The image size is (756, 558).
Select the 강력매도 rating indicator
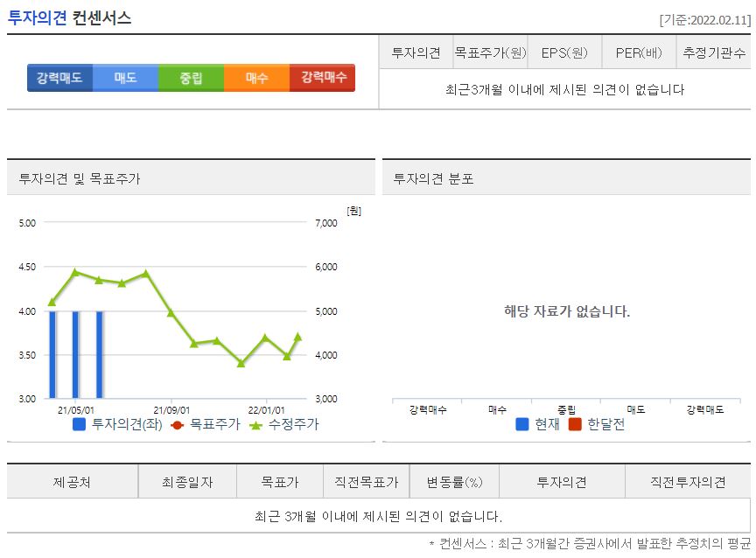point(59,78)
